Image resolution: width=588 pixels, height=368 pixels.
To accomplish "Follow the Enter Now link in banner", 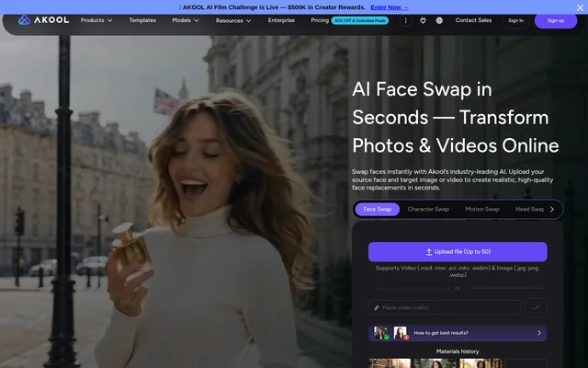I will (390, 7).
